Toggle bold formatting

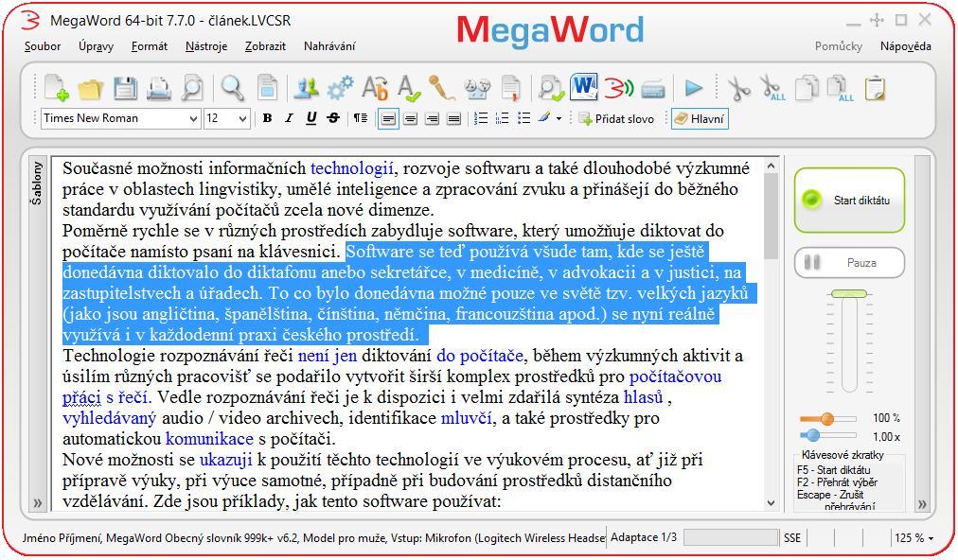(x=268, y=118)
